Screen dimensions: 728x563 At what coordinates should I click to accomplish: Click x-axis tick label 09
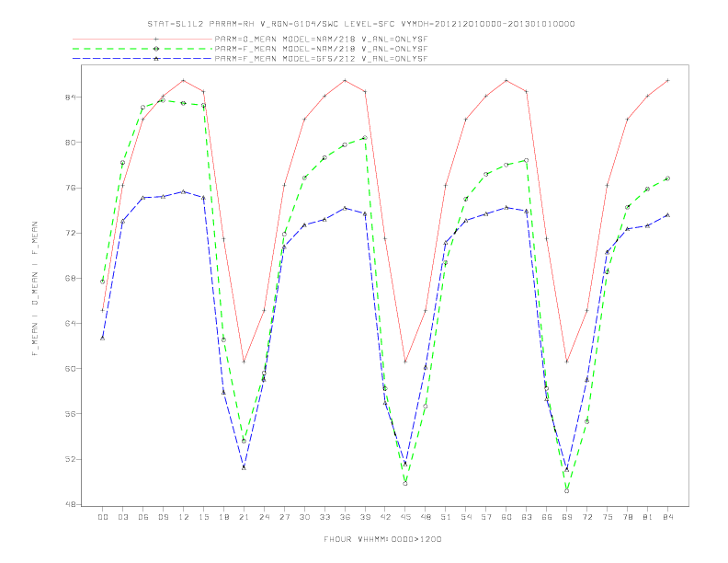point(163,517)
